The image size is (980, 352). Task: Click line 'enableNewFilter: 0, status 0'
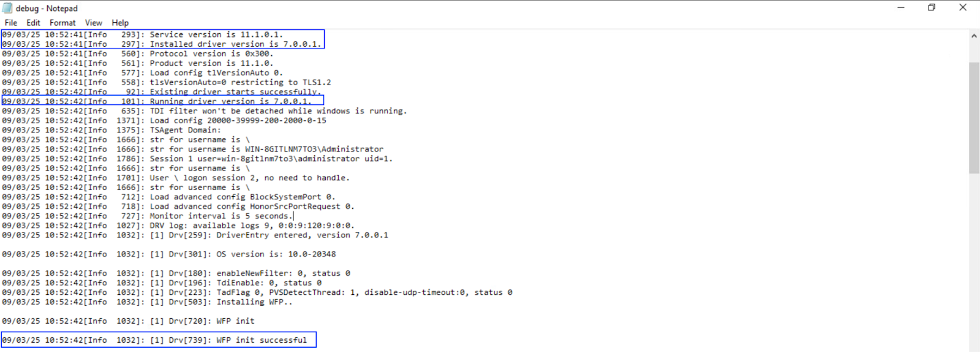(176, 273)
